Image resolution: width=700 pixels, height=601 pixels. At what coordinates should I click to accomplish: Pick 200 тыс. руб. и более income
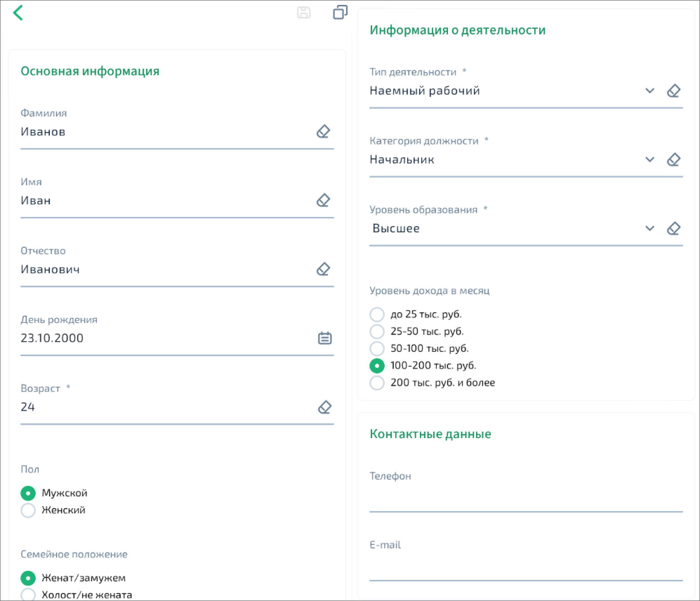pos(377,383)
